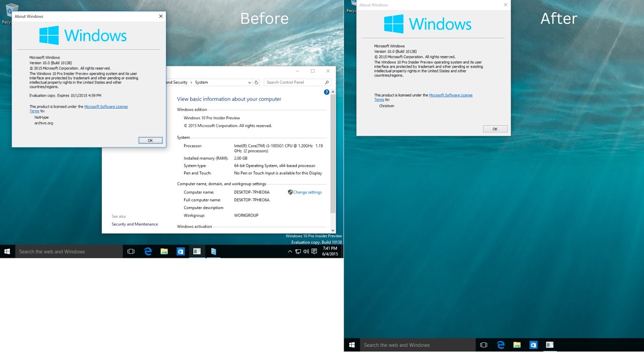Click the System window scroll up arrow
The width and height of the screenshot is (644, 362).
tap(333, 92)
